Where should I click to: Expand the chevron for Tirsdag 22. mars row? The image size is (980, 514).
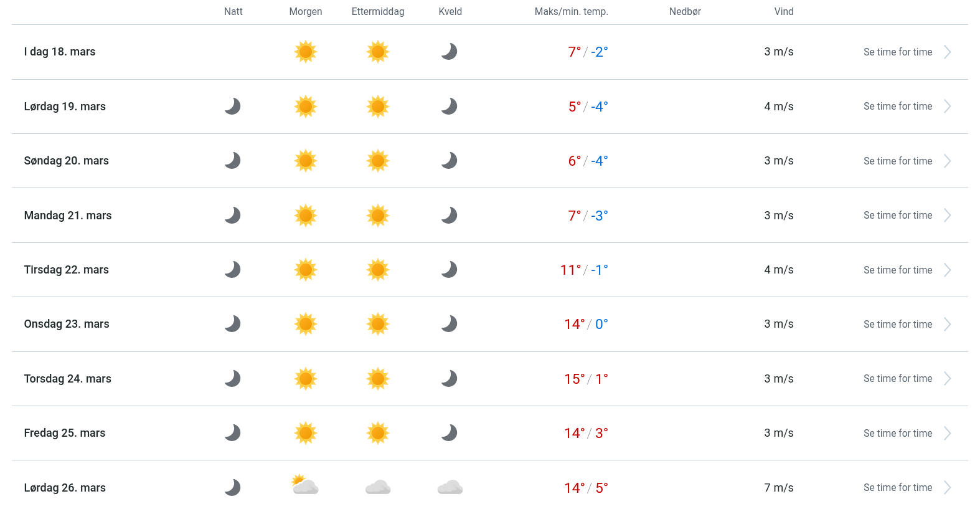(x=947, y=270)
